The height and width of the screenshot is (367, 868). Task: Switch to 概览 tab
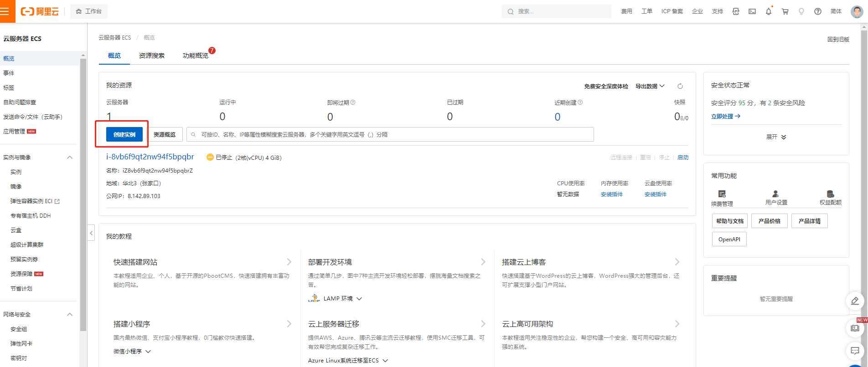(x=114, y=56)
